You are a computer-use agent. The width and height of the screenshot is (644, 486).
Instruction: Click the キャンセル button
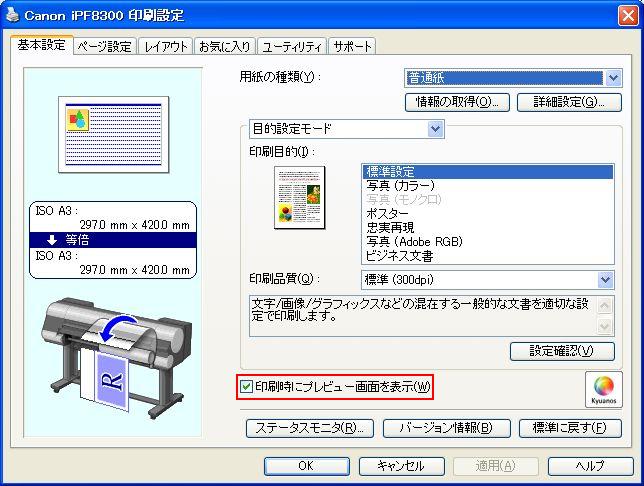click(x=401, y=466)
